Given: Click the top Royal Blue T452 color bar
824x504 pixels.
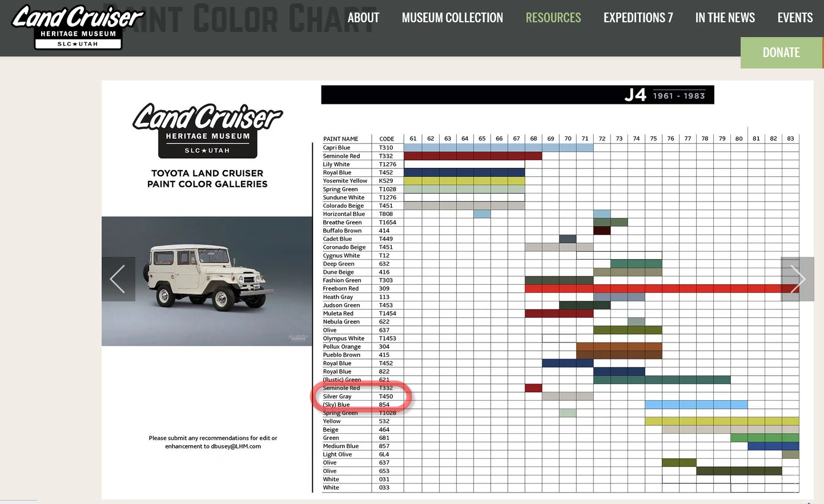Looking at the screenshot, I should 464,172.
